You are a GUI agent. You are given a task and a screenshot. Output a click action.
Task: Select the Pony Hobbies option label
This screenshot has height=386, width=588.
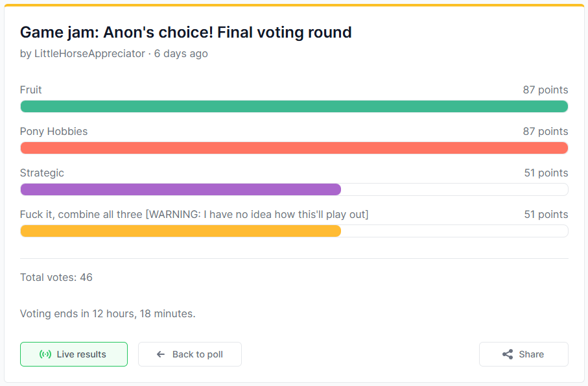[x=54, y=131]
